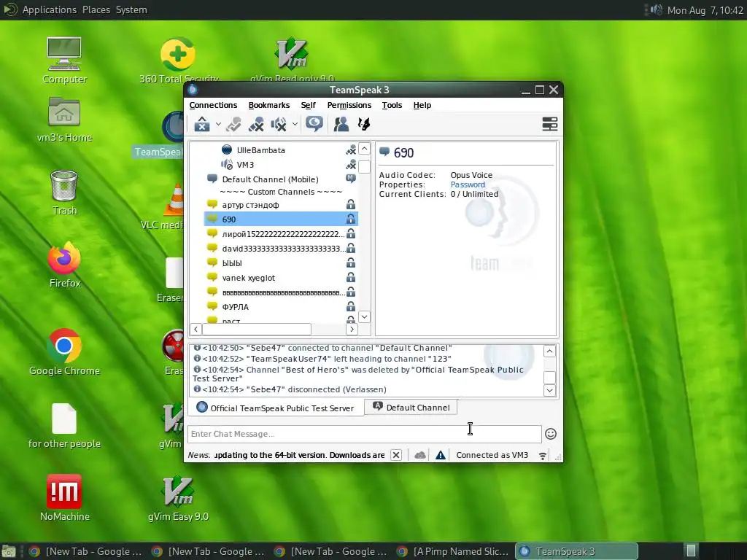Click channel tree horizontal scroll right arrow
Screen dimensions: 747x560
click(352, 329)
